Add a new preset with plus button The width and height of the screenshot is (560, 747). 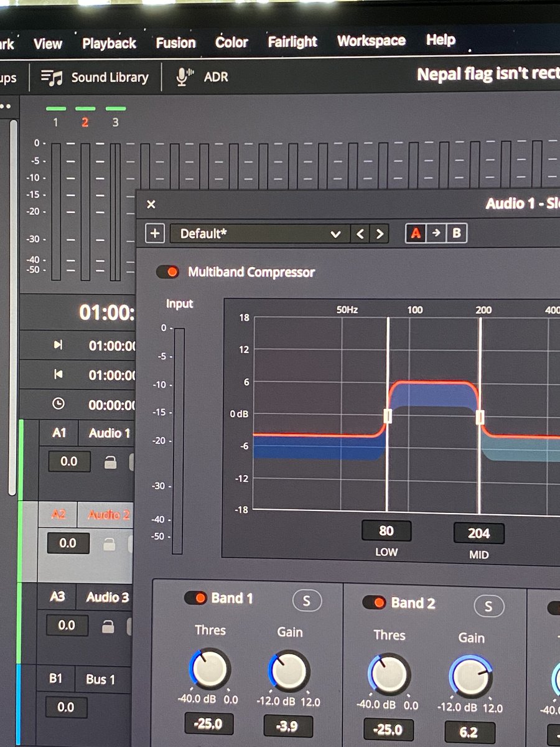click(155, 234)
